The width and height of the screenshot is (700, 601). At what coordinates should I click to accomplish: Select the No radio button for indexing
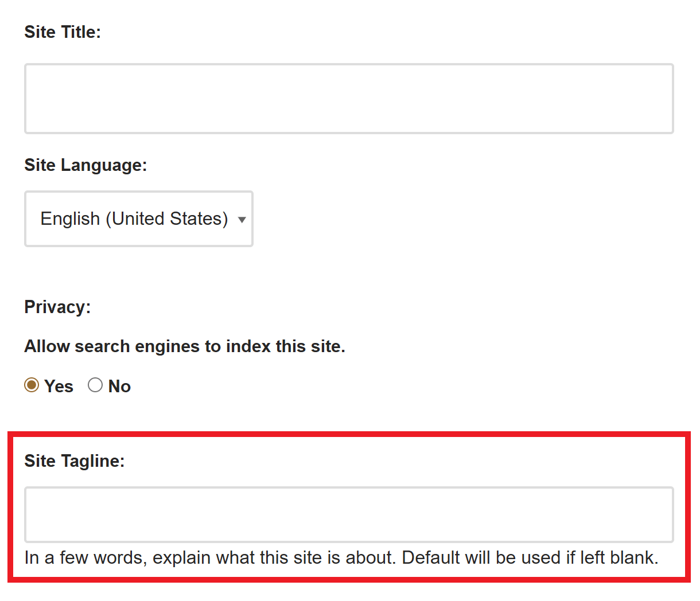[95, 385]
